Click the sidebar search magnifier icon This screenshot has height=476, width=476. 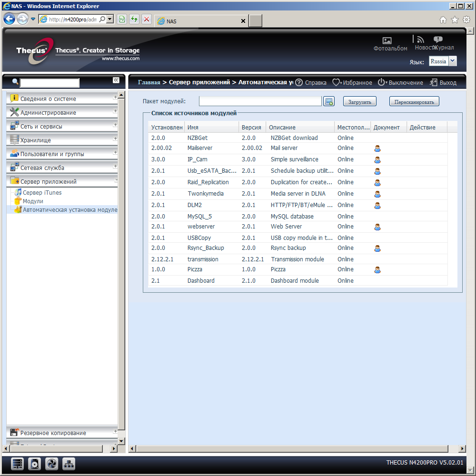15,81
